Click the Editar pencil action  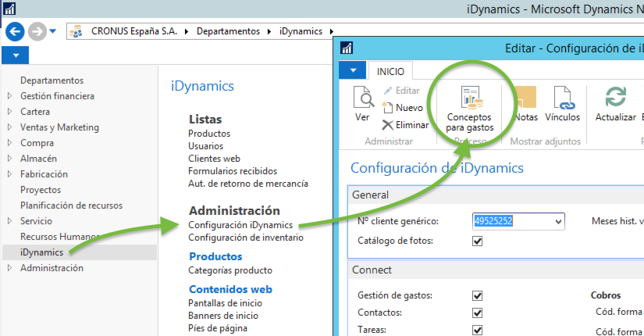point(401,91)
